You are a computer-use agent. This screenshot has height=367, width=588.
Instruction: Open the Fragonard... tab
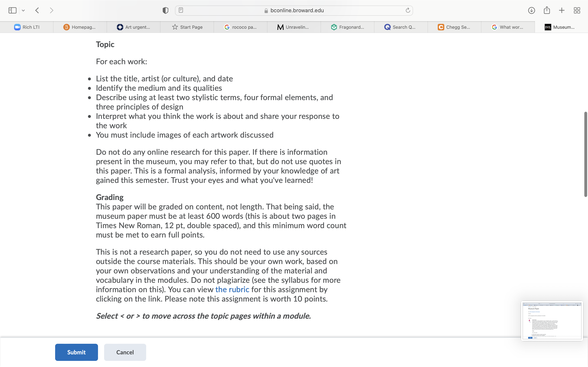coord(347,27)
